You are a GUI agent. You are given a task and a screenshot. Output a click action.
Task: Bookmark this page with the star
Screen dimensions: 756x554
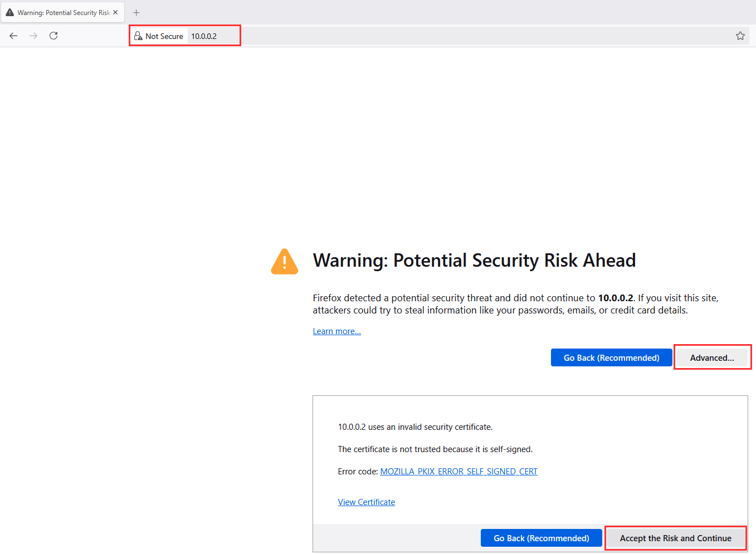(x=740, y=36)
